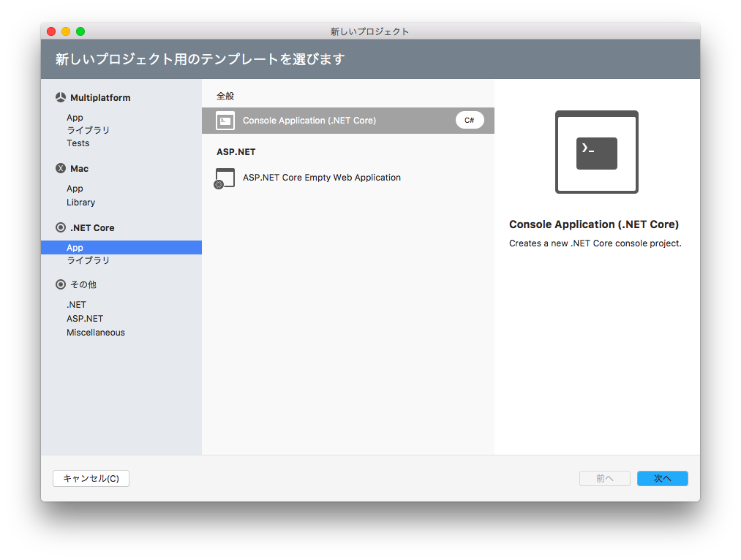Select Library under Mac
Viewport: 741px width, 560px height.
[80, 202]
